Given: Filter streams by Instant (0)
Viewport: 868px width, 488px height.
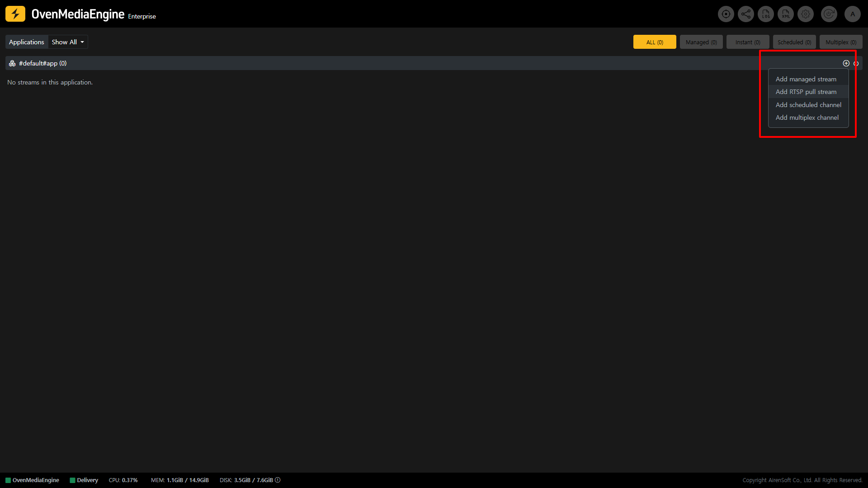Looking at the screenshot, I should point(747,42).
